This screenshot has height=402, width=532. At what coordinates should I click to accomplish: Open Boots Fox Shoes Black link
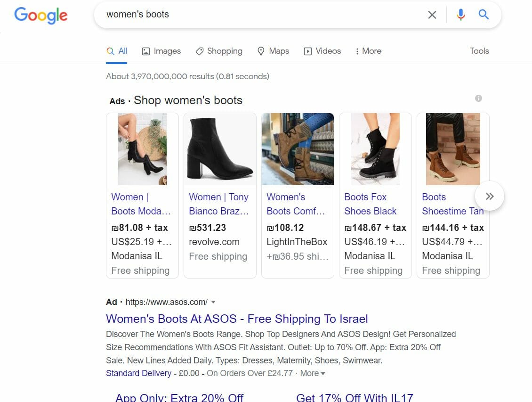[370, 204]
